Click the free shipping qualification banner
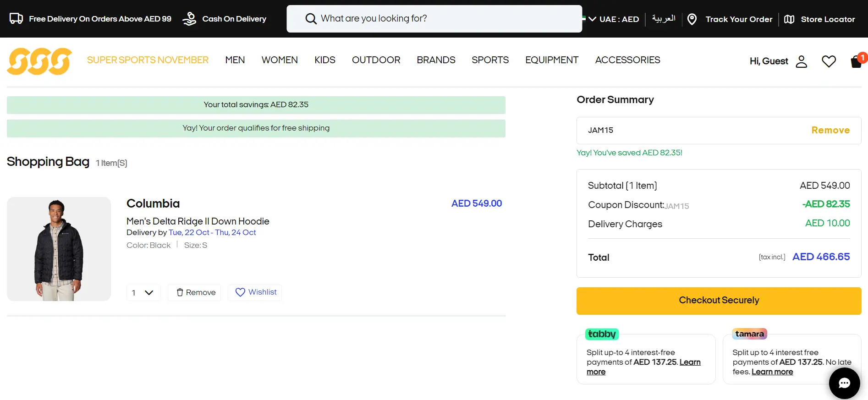The image size is (868, 400). (256, 128)
